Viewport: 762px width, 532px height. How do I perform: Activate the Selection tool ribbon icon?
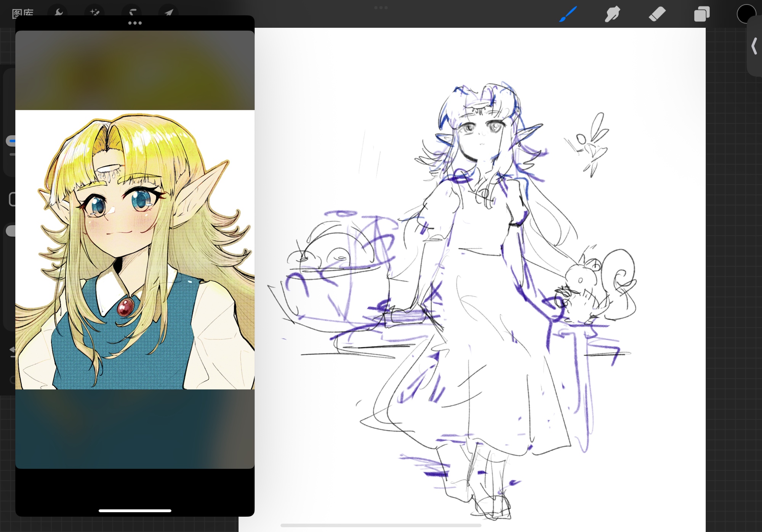[132, 12]
